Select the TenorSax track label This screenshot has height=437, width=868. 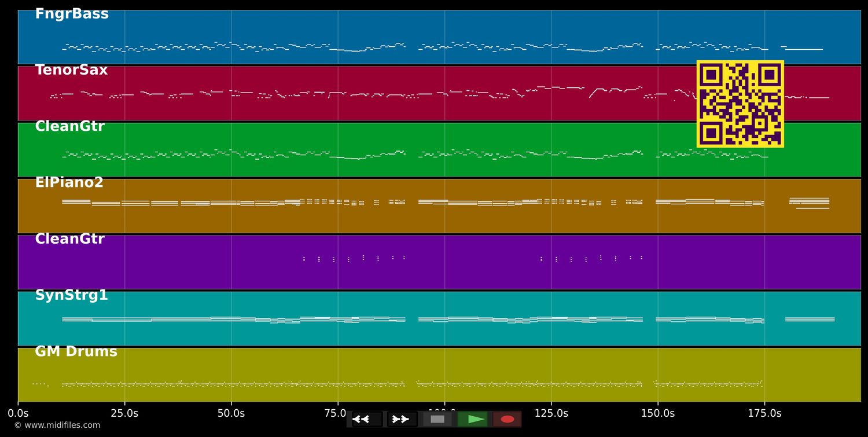71,71
